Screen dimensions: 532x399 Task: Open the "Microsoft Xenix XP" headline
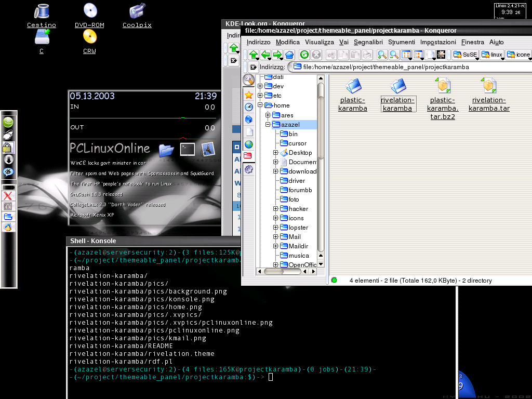[92, 215]
